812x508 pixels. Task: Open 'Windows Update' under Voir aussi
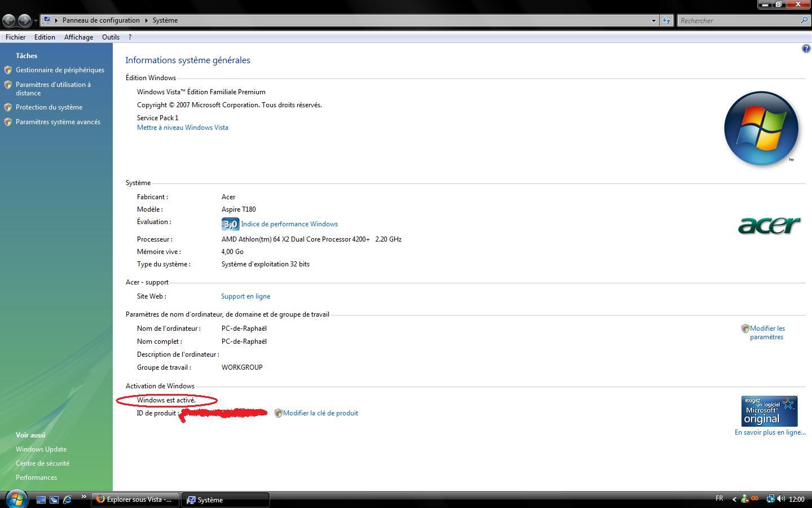[41, 449]
